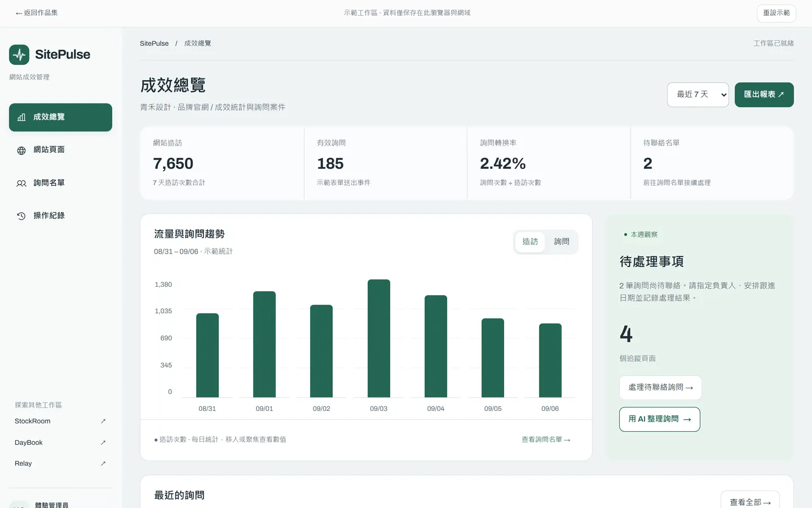Click the 重設示範 button

(x=776, y=13)
